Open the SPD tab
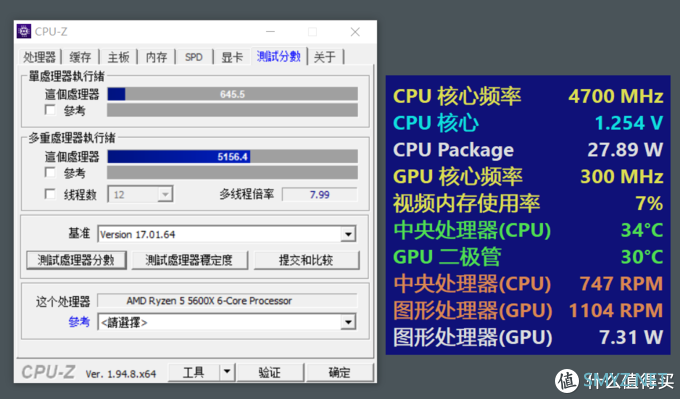 click(x=194, y=57)
